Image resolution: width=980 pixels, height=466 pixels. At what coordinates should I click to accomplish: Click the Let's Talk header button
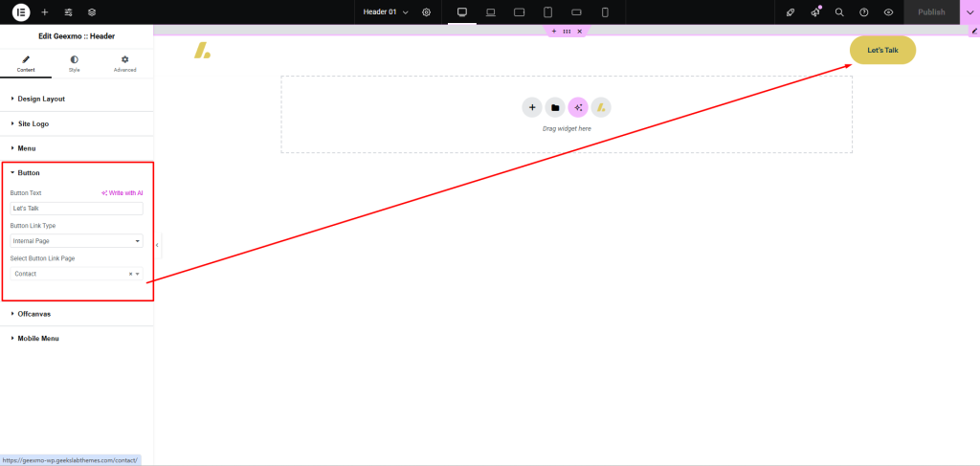(882, 50)
